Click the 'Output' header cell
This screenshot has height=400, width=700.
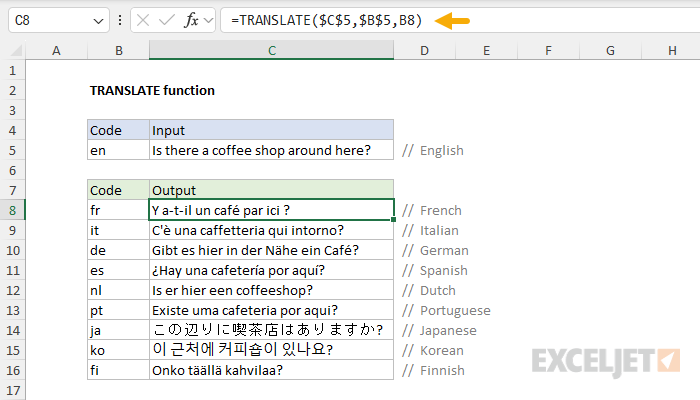(x=271, y=191)
